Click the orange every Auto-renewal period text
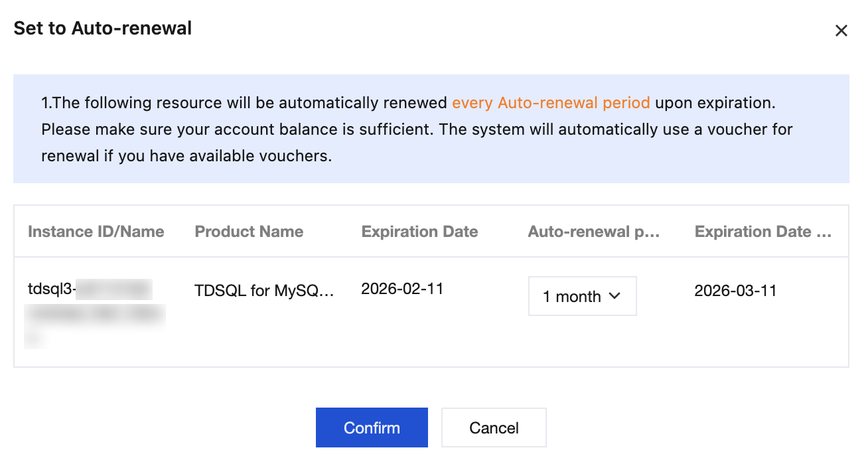Viewport: 868px width, 466px height. click(551, 104)
